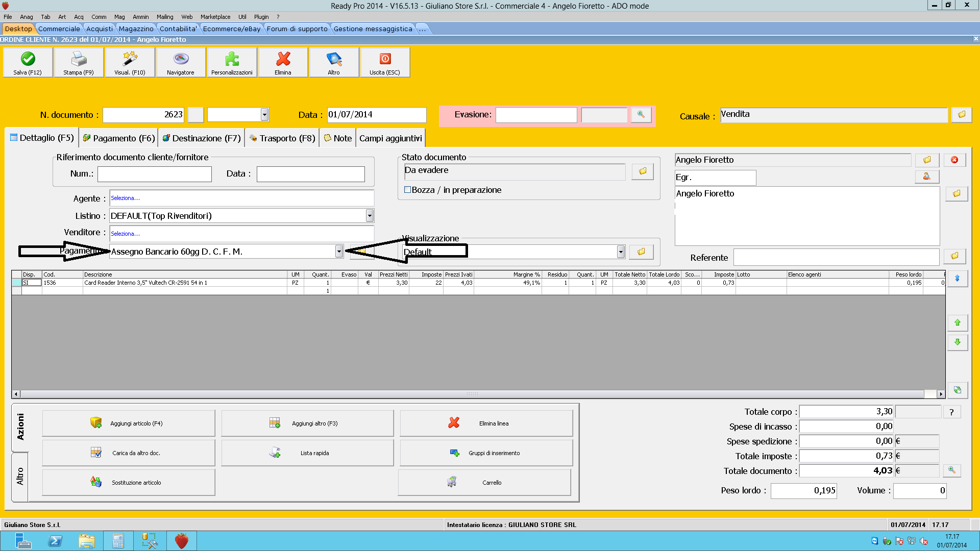The width and height of the screenshot is (980, 551).
Task: Click the refresh grid icon
Action: point(958,390)
